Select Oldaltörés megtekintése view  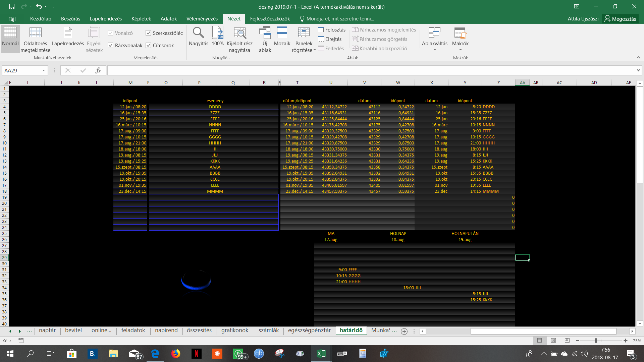coord(35,39)
